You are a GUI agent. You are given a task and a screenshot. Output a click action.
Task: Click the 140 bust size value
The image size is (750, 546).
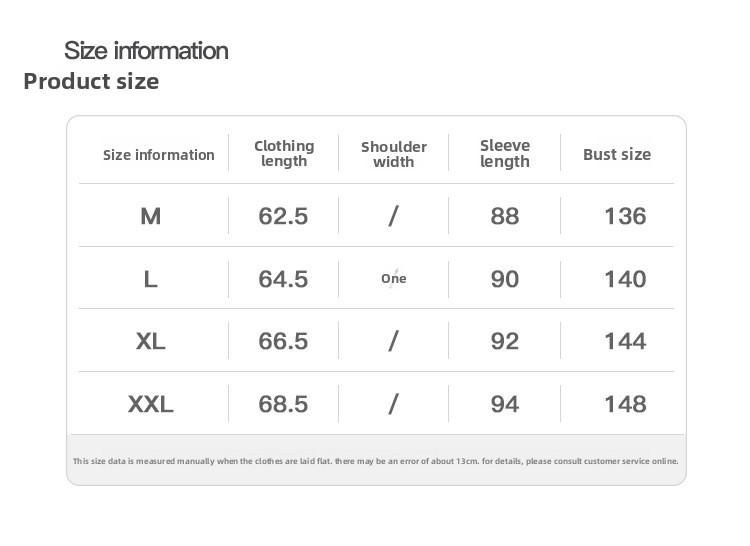[625, 279]
